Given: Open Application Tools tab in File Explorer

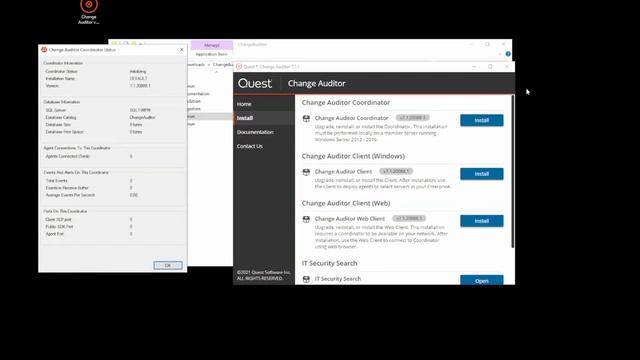Looking at the screenshot, I should pos(211,54).
